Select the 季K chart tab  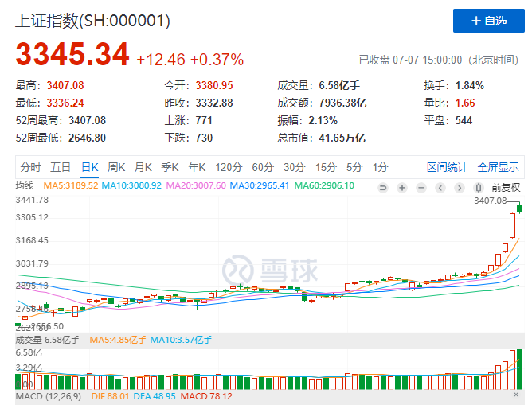pyautogui.click(x=170, y=167)
